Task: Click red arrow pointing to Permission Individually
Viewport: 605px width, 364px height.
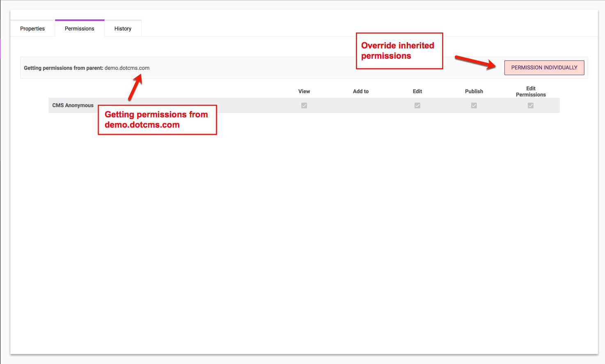Action: tap(475, 62)
